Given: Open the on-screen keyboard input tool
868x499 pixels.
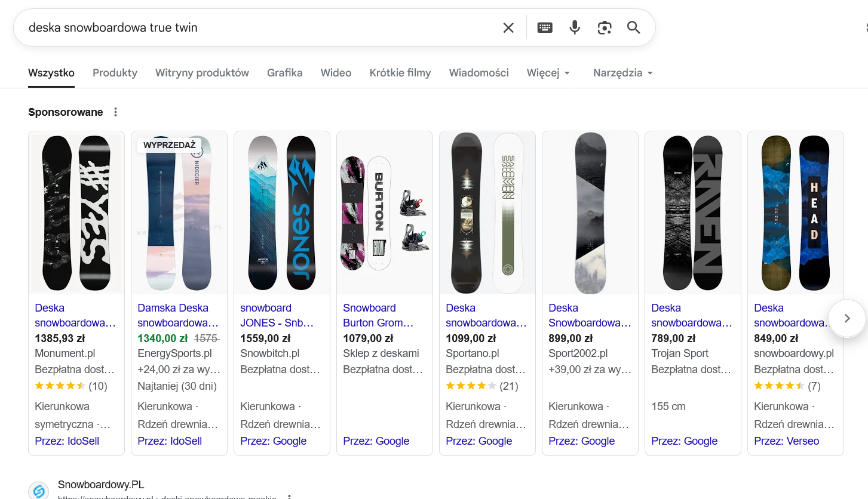Looking at the screenshot, I should pos(545,27).
